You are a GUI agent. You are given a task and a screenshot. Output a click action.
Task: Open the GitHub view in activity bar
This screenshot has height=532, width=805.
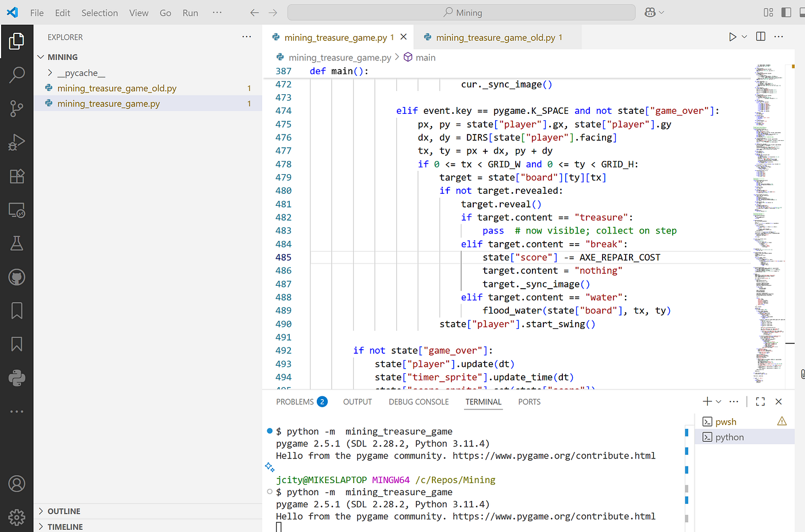[17, 277]
